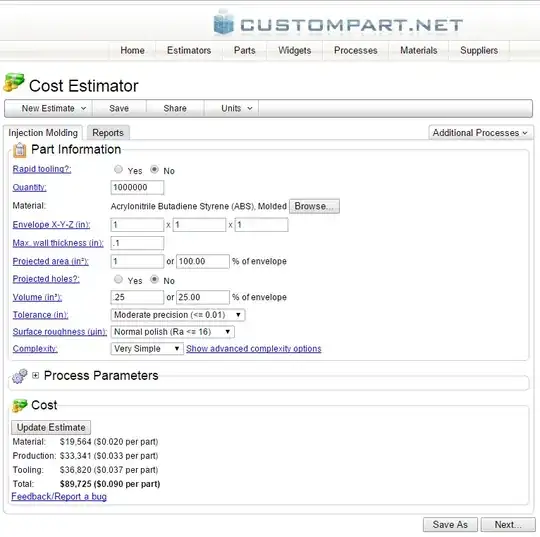
Task: Open the Widgets nav menu
Action: [294, 50]
